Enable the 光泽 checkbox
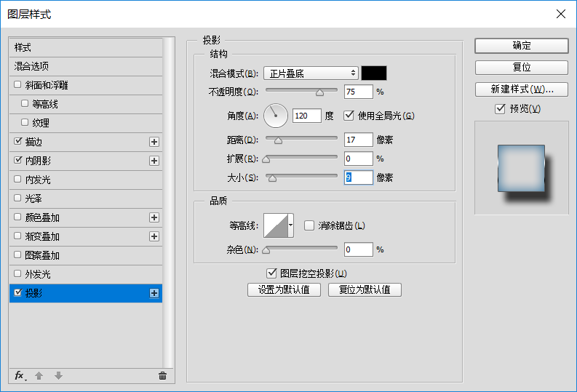The width and height of the screenshot is (577, 392). point(17,198)
